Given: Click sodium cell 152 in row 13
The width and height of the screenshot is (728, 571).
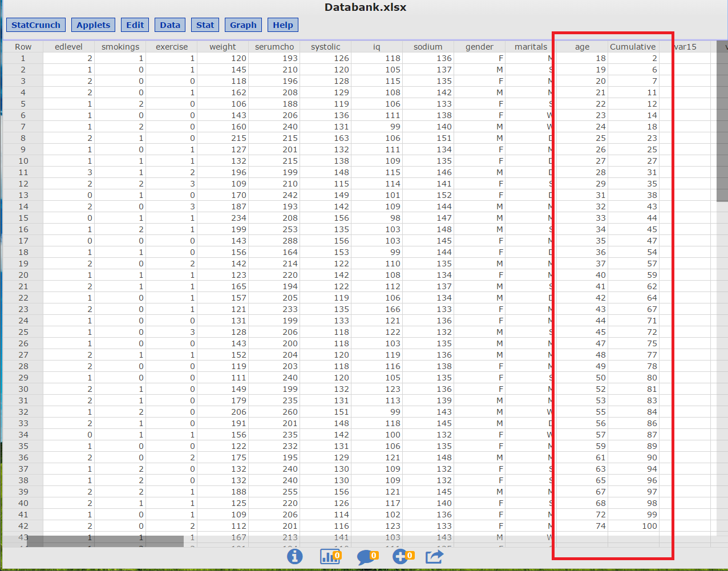Looking at the screenshot, I should tap(428, 195).
